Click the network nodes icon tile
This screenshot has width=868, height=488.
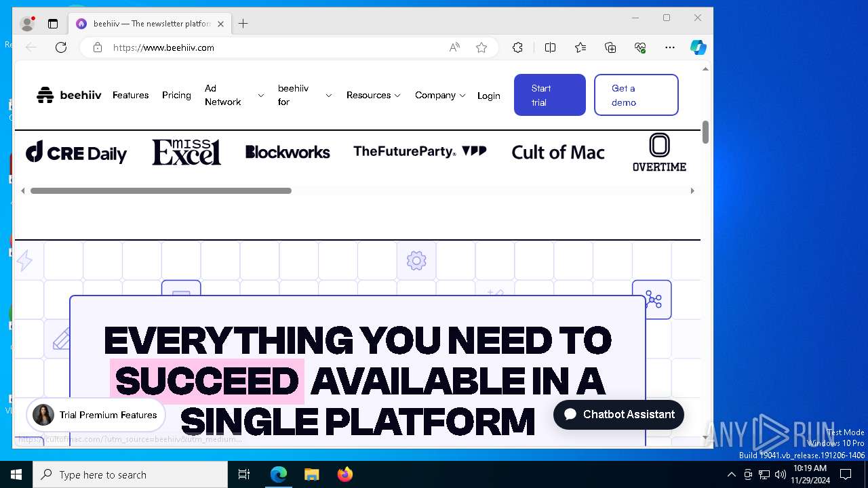pos(652,300)
